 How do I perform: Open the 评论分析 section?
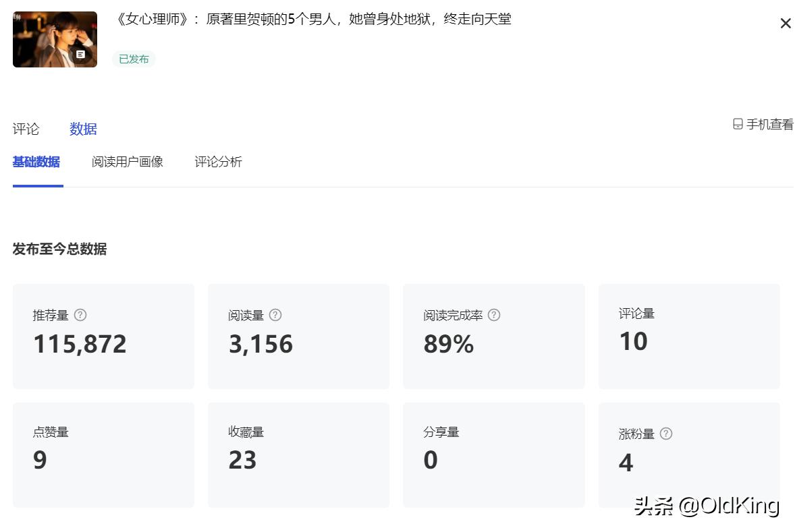(x=217, y=162)
